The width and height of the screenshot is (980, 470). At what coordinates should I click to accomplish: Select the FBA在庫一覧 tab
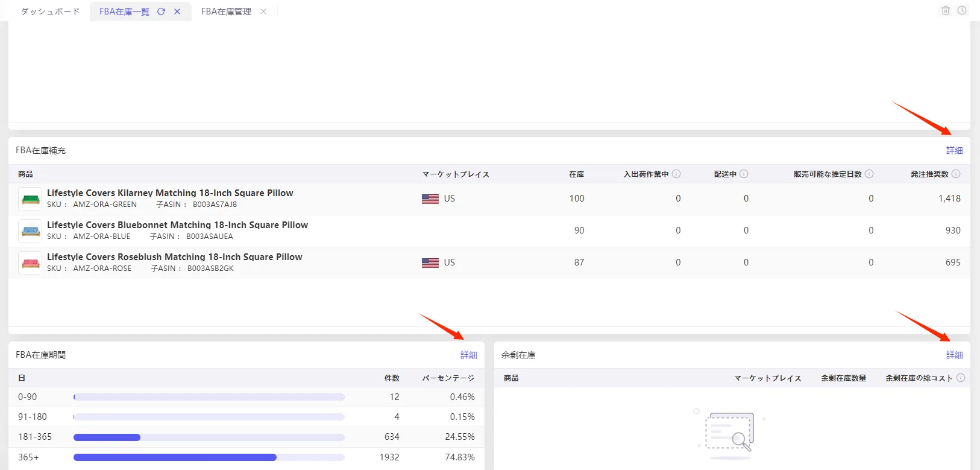124,11
